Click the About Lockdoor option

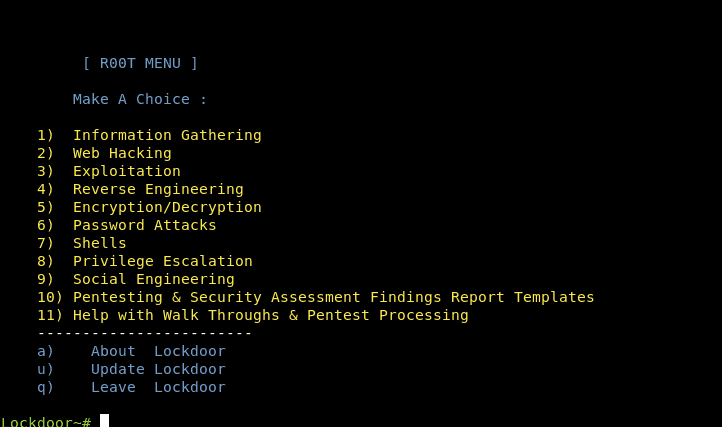[x=158, y=351]
